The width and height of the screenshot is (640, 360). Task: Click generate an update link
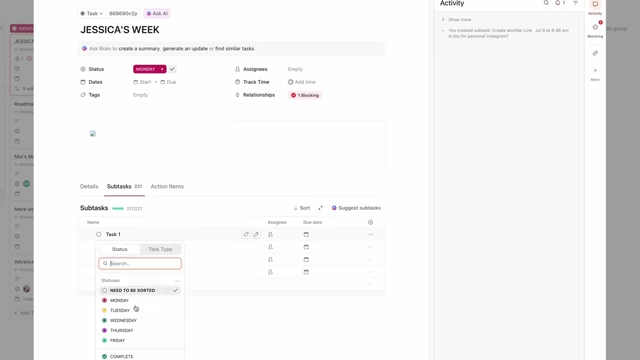pyautogui.click(x=185, y=49)
